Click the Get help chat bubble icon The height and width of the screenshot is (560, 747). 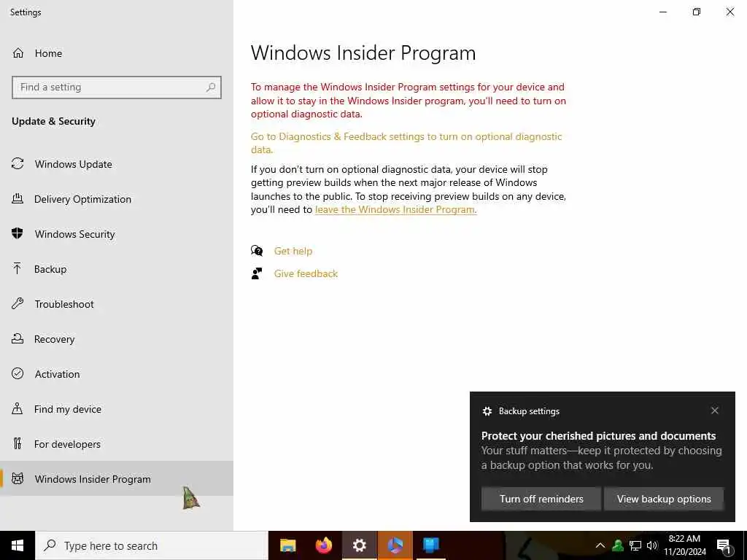point(257,251)
